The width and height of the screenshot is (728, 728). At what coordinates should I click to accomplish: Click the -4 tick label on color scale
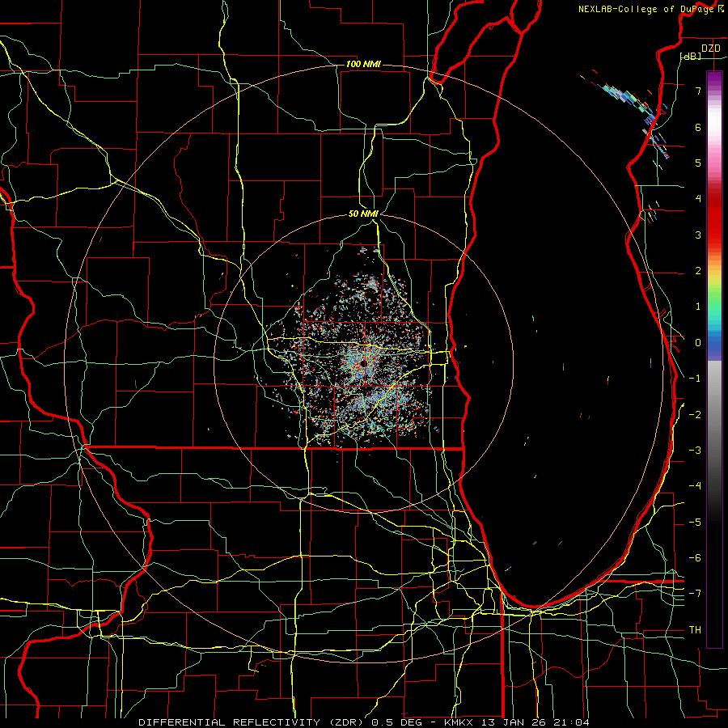point(695,485)
